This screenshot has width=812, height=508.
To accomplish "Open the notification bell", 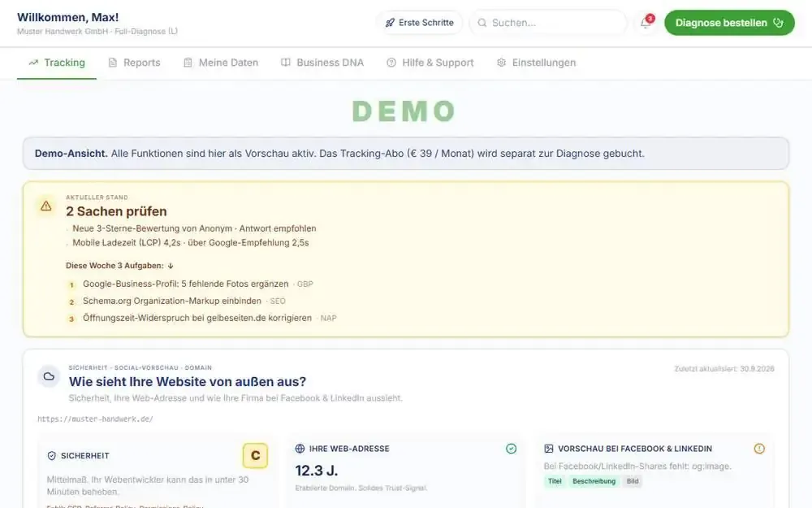I will coord(646,23).
